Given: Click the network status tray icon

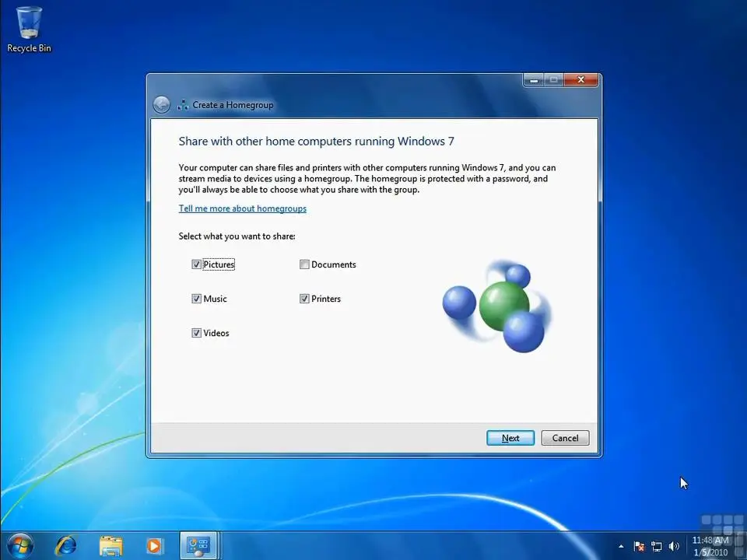Looking at the screenshot, I should click(657, 546).
